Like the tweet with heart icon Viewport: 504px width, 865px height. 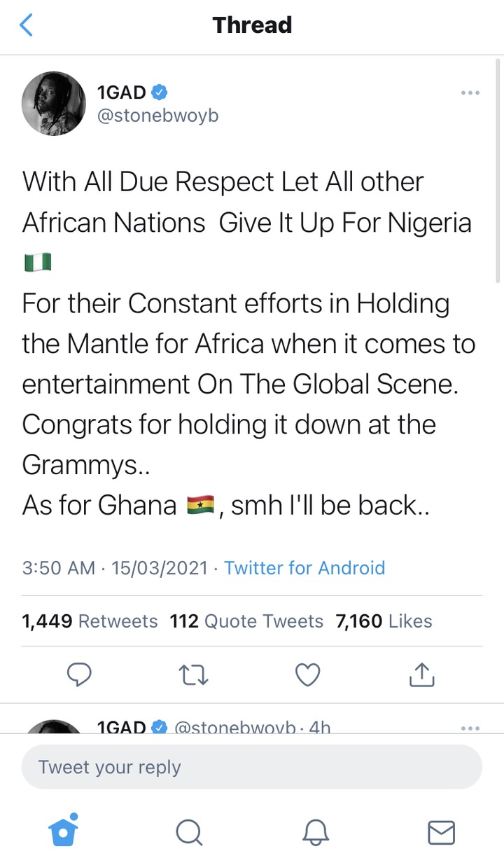tap(307, 674)
